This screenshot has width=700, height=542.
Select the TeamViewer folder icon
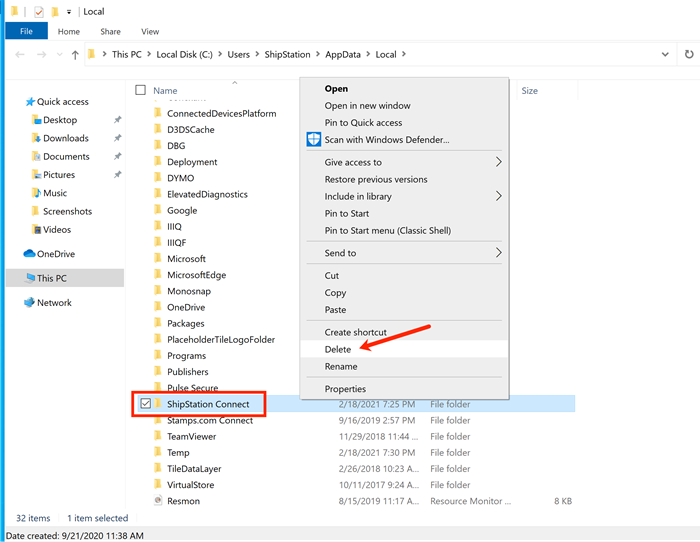click(158, 436)
